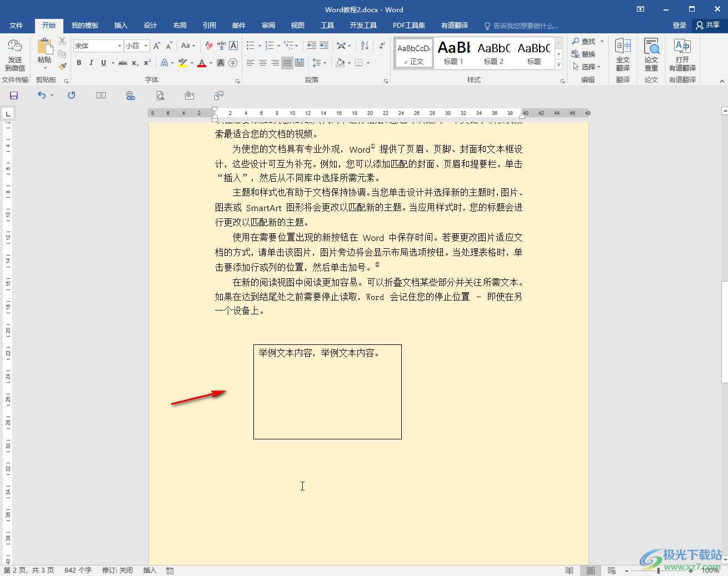Apply the superscript icon
Image resolution: width=728 pixels, height=576 pixels.
coord(147,63)
